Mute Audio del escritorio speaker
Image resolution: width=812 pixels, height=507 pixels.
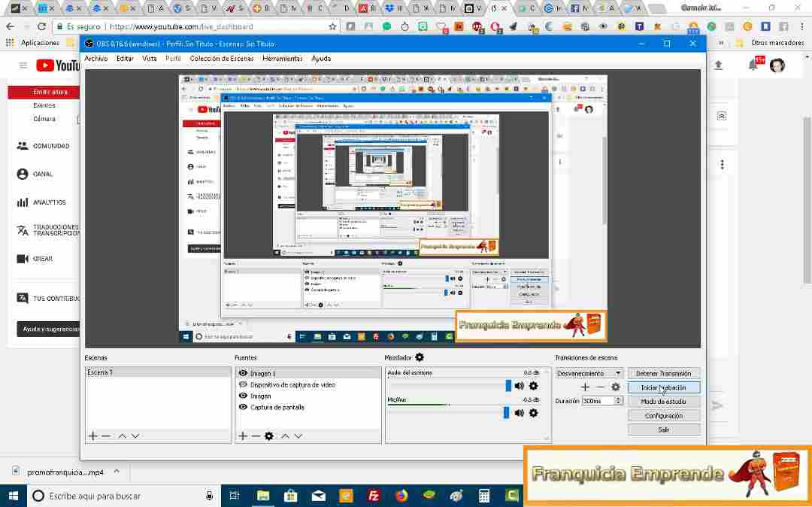point(520,386)
